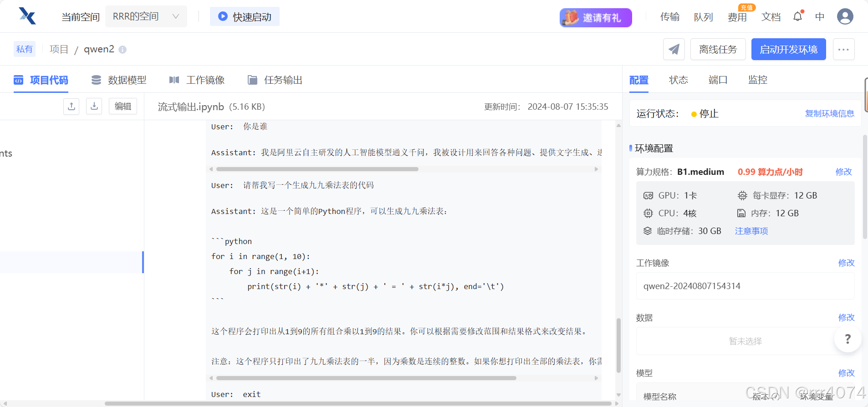Click the second output horizontal scrollbar
Viewport: 868px width, 407px height.
(366, 378)
